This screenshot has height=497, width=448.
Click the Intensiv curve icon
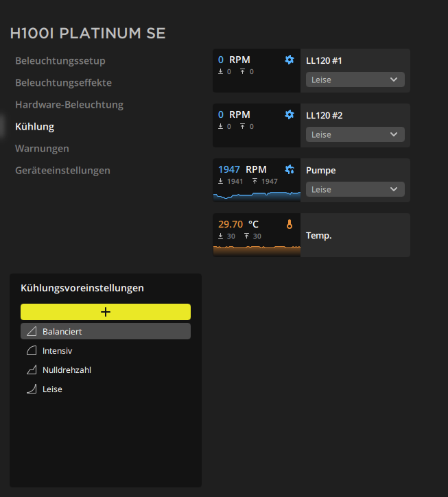click(32, 350)
